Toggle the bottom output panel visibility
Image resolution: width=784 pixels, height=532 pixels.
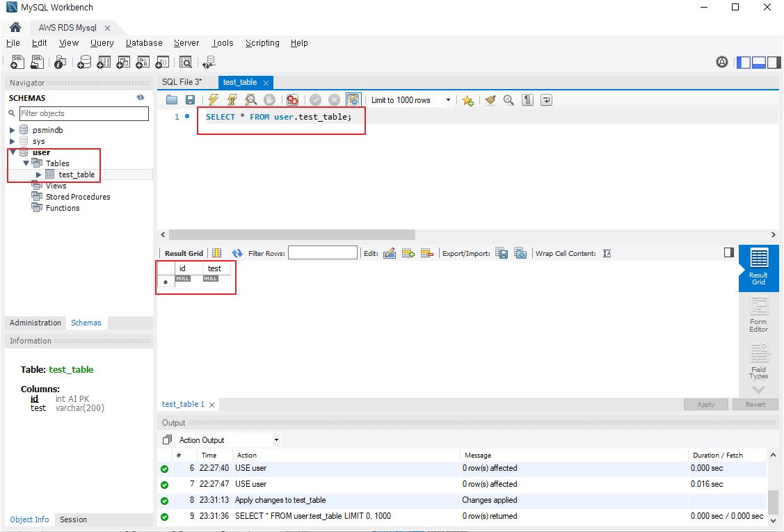point(758,63)
